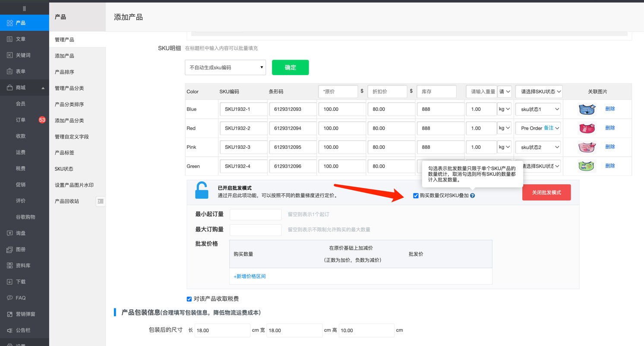Open 询盘 from the left sidebar
Viewport: 644px width, 346px height.
20,233
